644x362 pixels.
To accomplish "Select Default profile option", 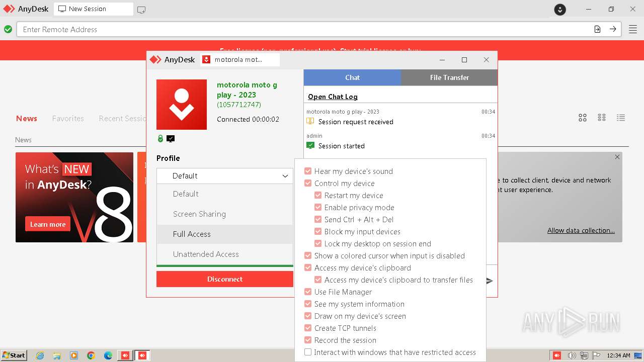I will coord(225,194).
